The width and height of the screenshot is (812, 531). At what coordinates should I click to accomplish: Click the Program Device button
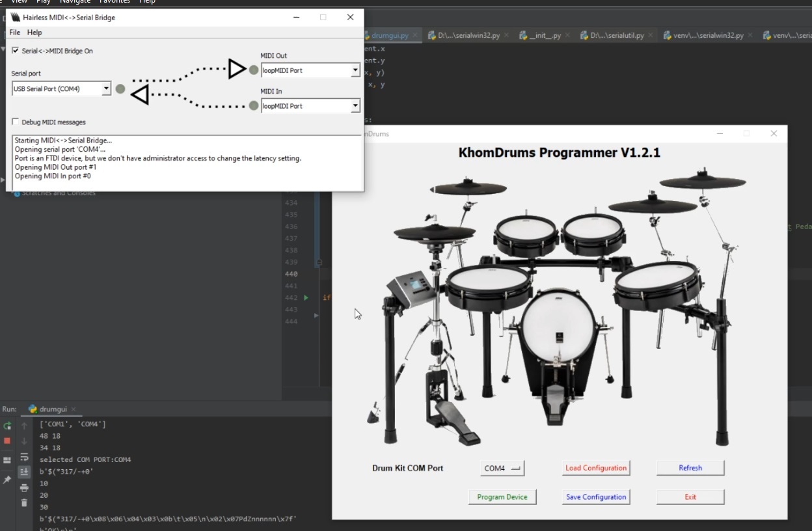pyautogui.click(x=502, y=497)
